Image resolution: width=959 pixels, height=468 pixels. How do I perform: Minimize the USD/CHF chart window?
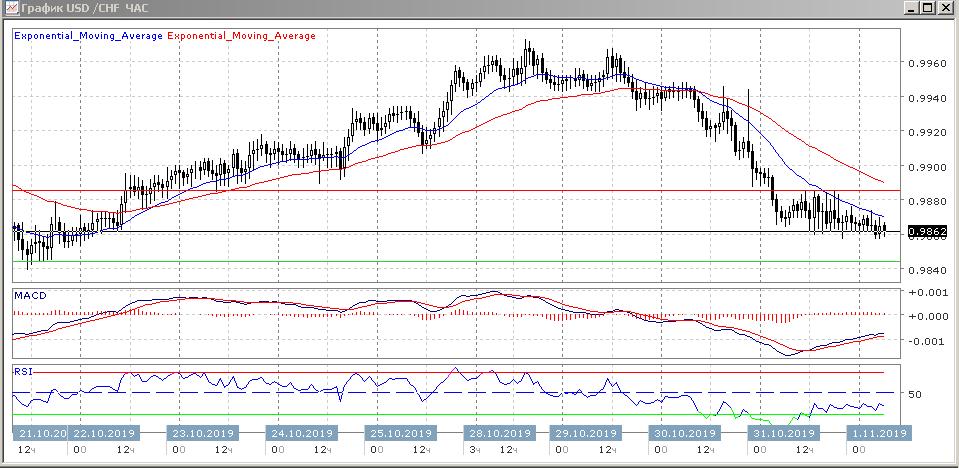coord(911,9)
